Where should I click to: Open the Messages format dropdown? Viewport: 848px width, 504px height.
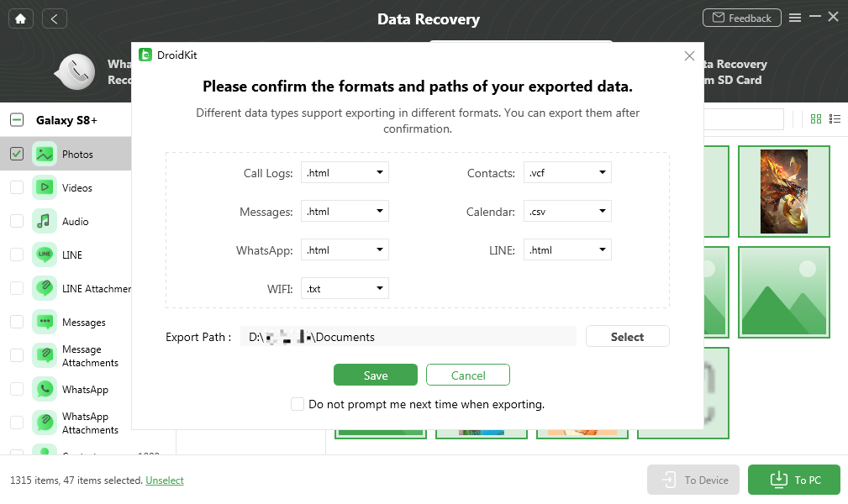click(345, 212)
